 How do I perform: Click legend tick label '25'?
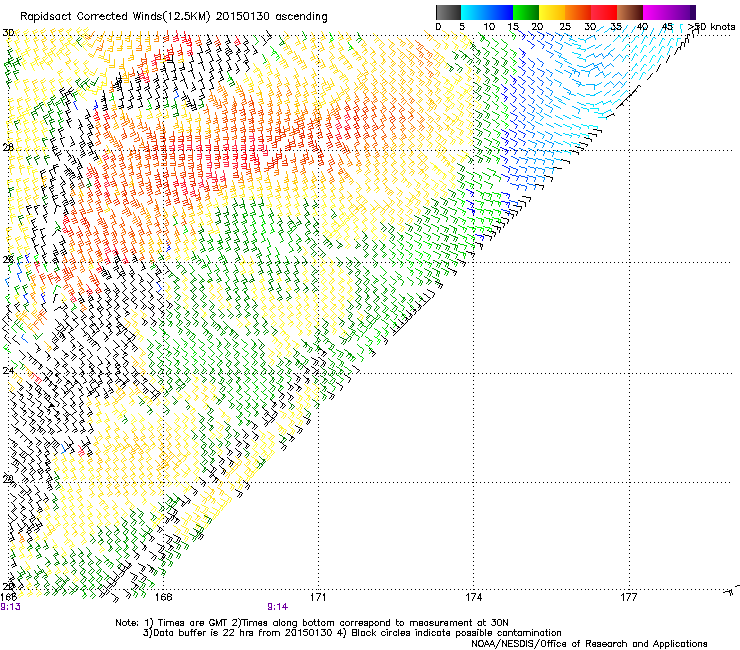(565, 27)
